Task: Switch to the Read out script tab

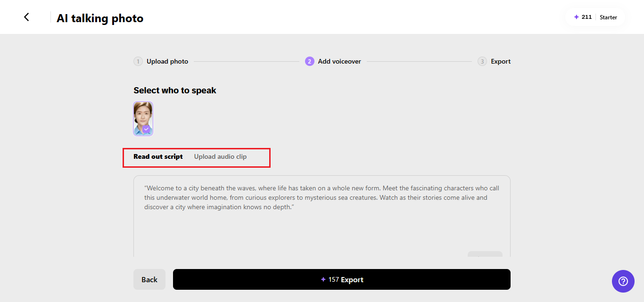Action: 158,156
